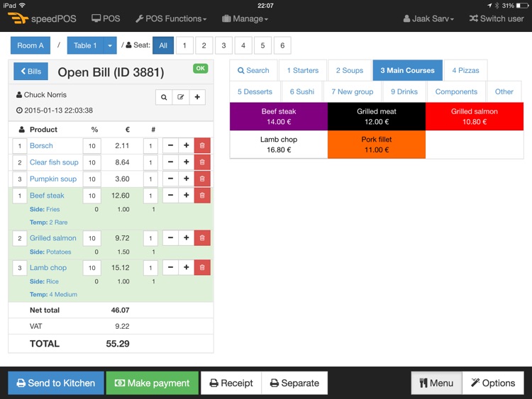Add black Grilled meat tile
The image size is (532, 399).
(377, 116)
